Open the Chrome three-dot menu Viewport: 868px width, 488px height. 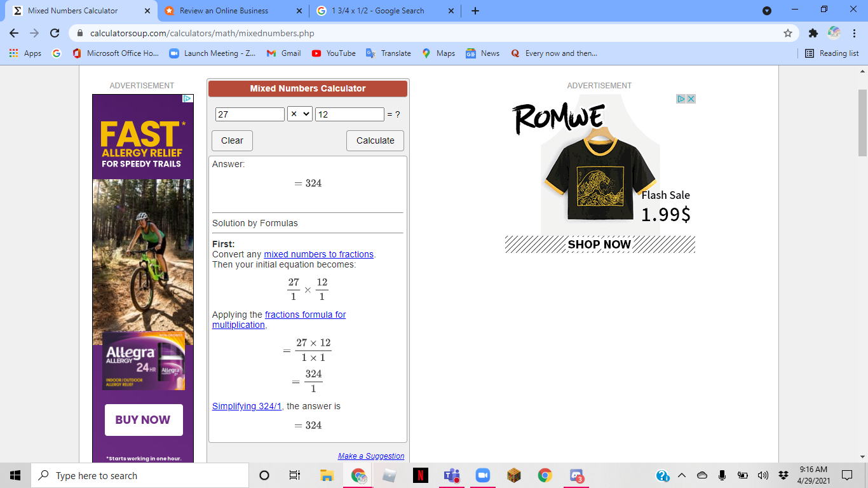click(x=853, y=33)
